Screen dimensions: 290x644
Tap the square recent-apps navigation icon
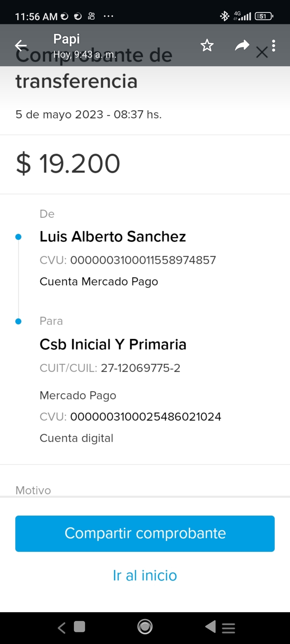click(79, 627)
